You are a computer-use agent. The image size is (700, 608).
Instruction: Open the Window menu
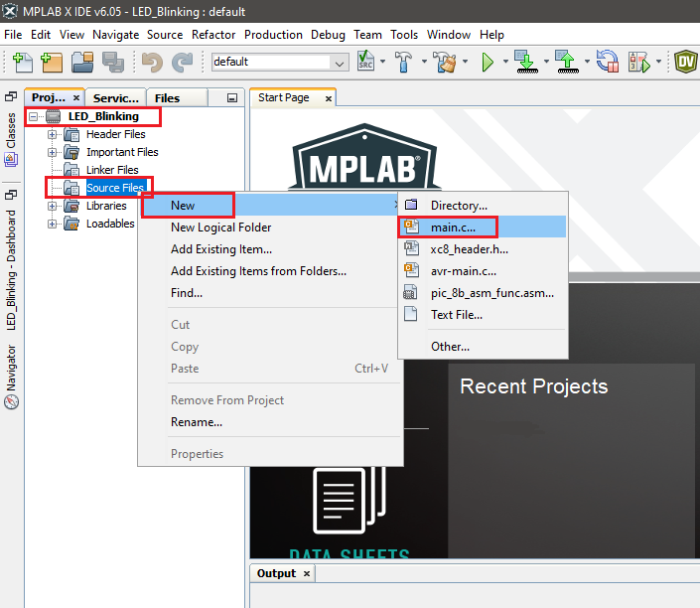click(x=449, y=35)
